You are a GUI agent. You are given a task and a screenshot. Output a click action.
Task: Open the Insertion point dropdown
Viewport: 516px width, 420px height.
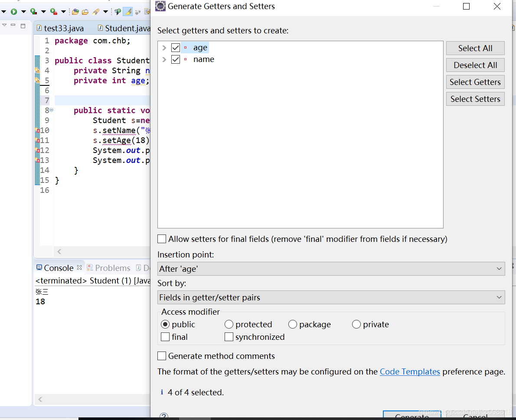331,269
